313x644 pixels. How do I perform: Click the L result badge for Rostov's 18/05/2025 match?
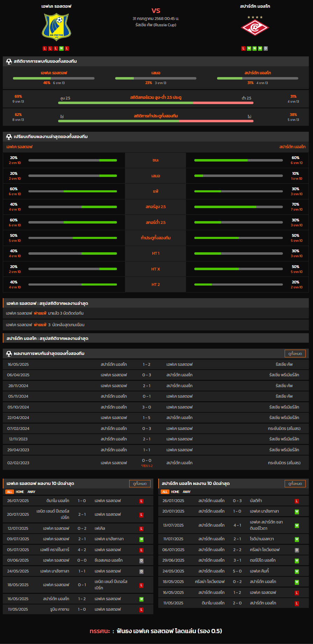(141, 585)
